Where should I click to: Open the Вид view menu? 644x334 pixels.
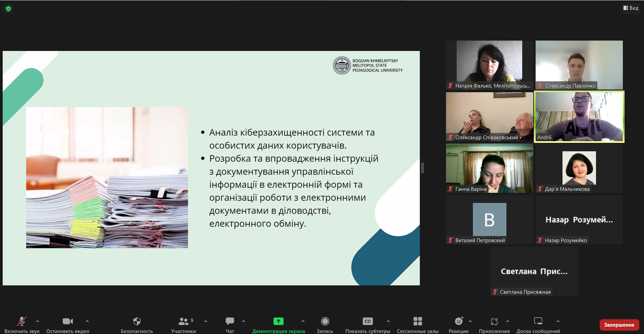[x=631, y=8]
